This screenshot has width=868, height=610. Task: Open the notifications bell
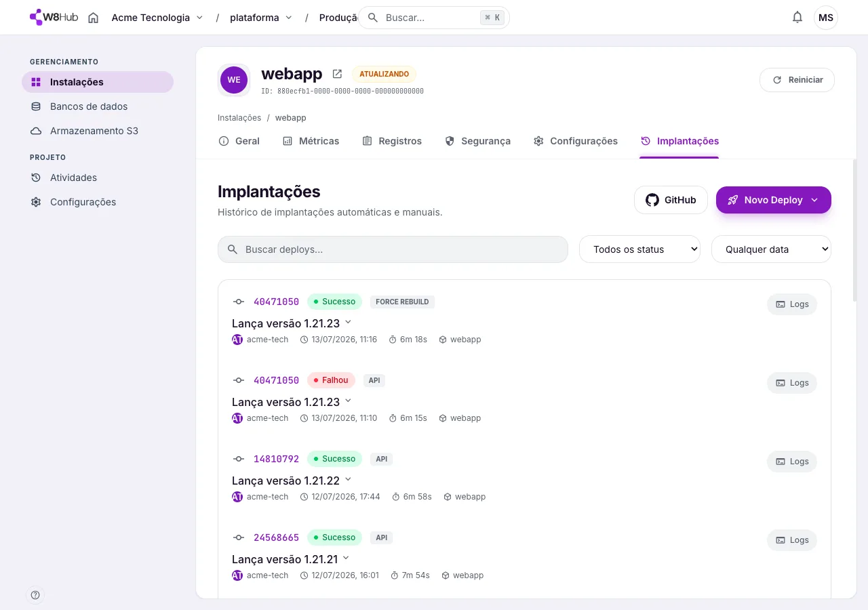tap(797, 18)
